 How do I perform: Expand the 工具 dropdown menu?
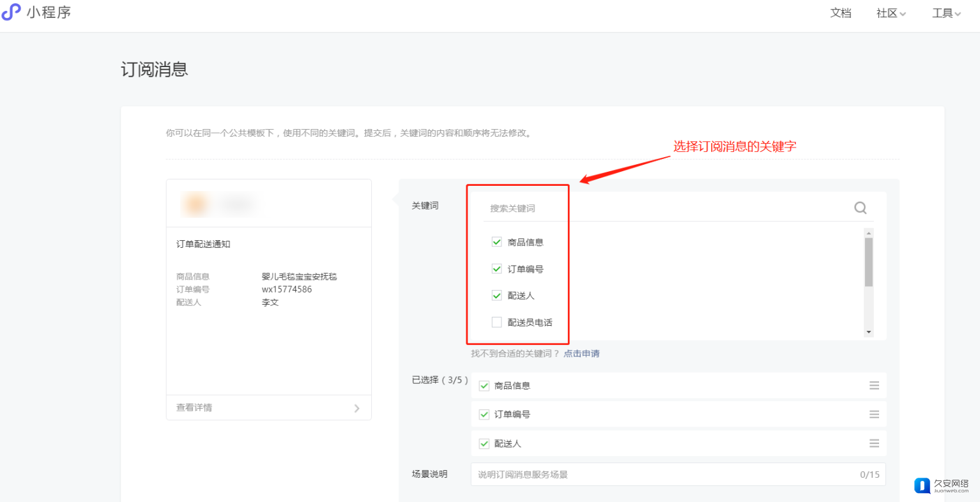[946, 13]
